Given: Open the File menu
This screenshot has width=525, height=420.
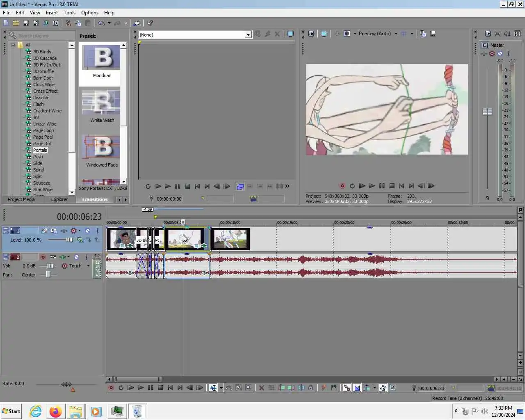Looking at the screenshot, I should pos(7,13).
